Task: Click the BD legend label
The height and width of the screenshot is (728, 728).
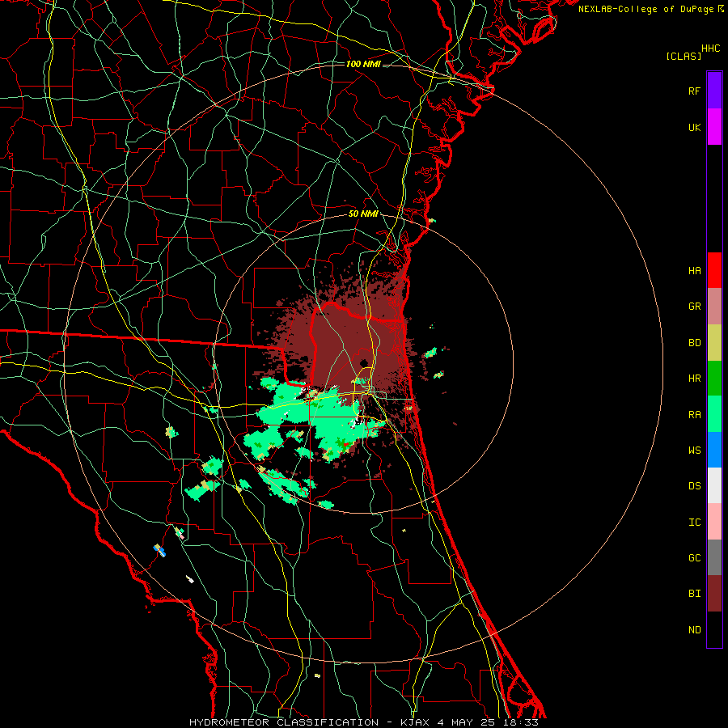Action: (x=694, y=343)
